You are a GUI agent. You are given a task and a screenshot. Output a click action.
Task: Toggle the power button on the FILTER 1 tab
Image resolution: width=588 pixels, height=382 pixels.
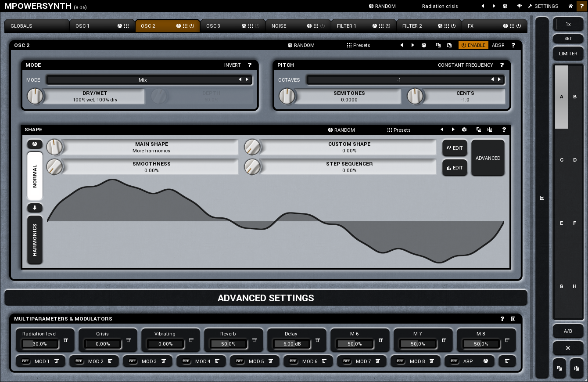(x=388, y=26)
